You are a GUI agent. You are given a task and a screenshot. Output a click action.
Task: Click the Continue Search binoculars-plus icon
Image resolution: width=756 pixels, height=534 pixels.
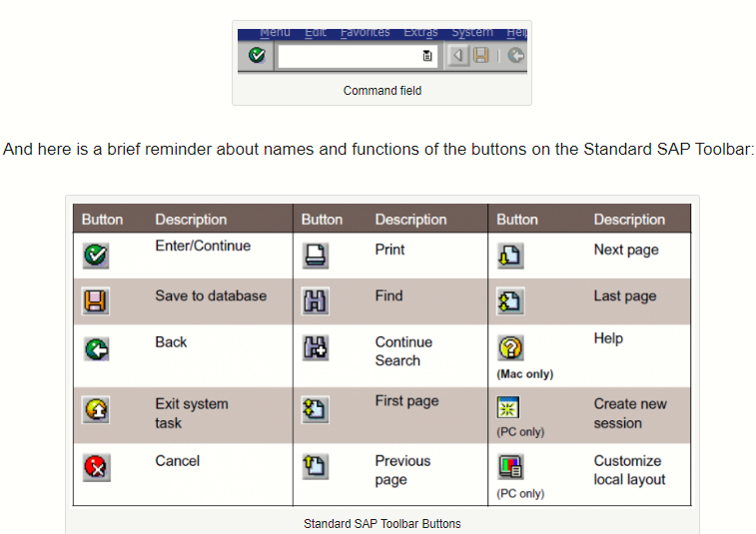(x=316, y=347)
